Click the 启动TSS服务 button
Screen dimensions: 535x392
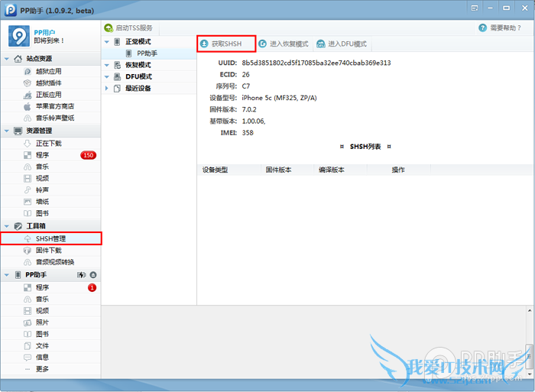[130, 28]
